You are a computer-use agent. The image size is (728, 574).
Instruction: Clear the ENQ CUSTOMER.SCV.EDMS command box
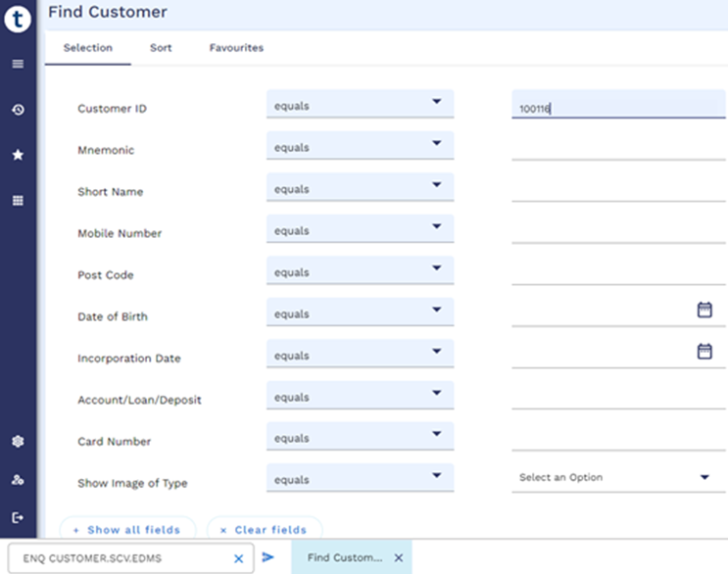(238, 558)
